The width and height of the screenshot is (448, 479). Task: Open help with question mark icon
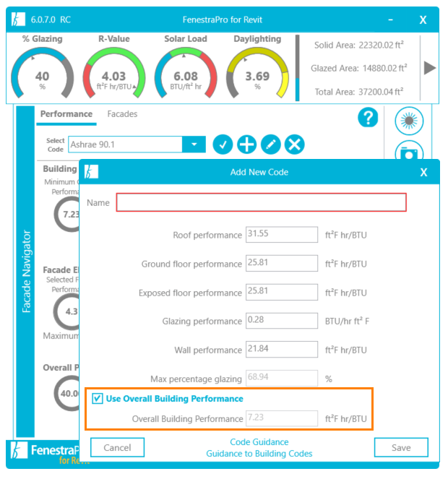point(368,117)
